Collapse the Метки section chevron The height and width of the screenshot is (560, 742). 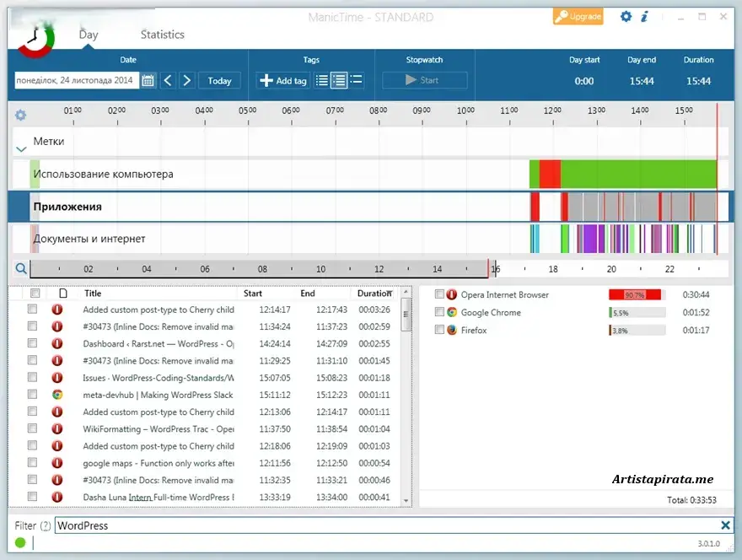(21, 148)
